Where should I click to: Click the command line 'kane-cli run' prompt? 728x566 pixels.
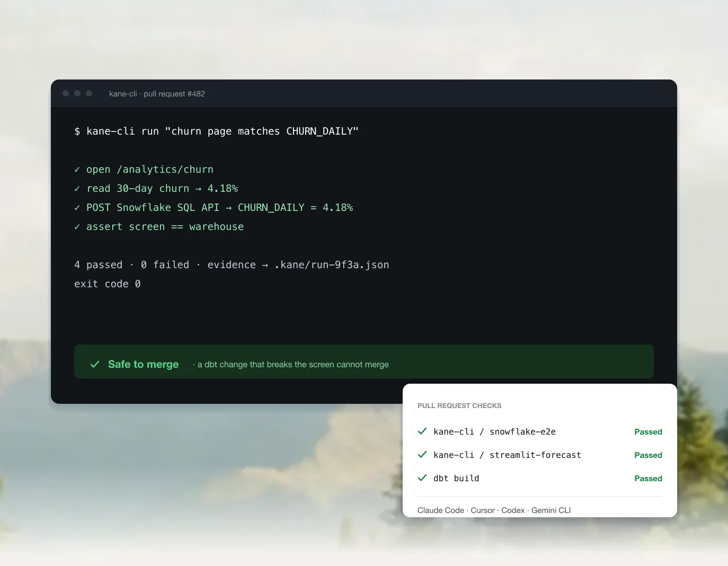pos(216,131)
